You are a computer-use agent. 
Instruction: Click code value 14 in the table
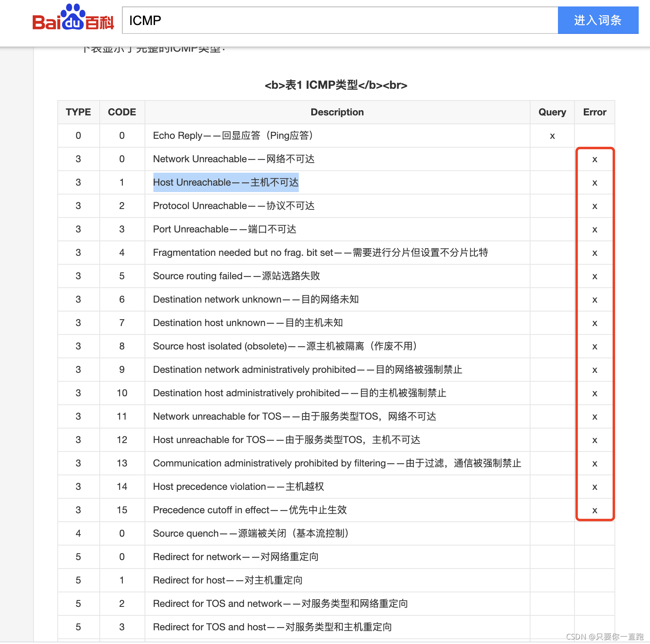pyautogui.click(x=122, y=487)
